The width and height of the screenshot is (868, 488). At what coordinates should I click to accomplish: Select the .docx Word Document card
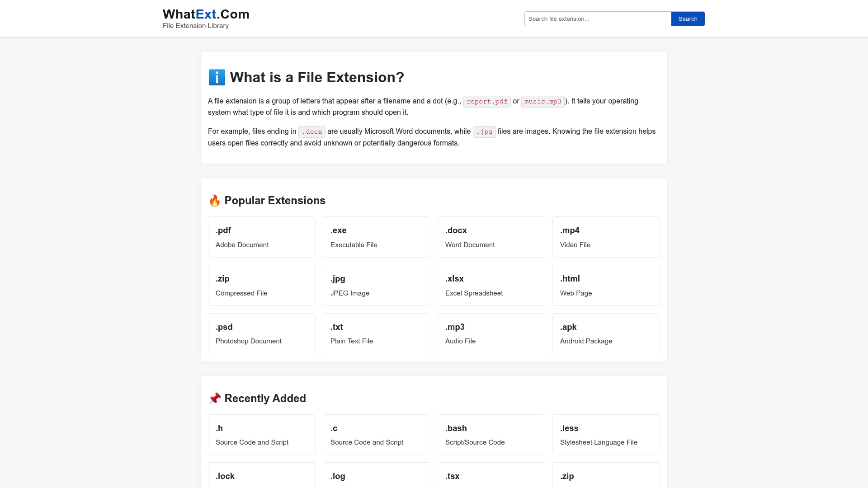tap(491, 237)
